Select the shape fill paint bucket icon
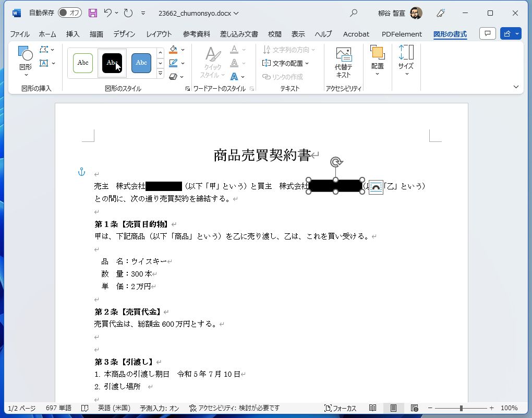 (x=174, y=50)
